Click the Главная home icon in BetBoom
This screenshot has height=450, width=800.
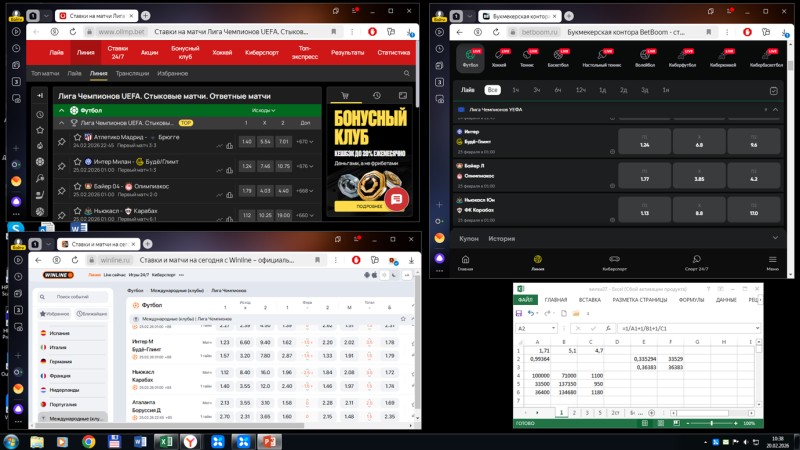[466, 262]
